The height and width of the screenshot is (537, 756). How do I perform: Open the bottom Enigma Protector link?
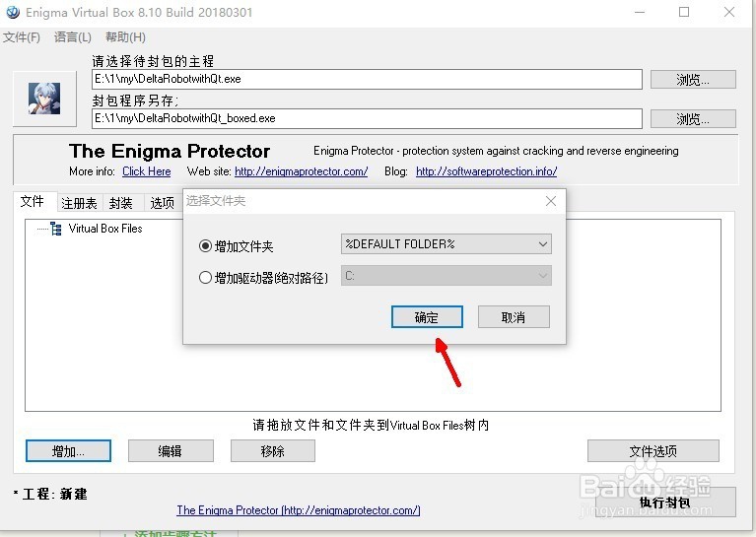(299, 510)
